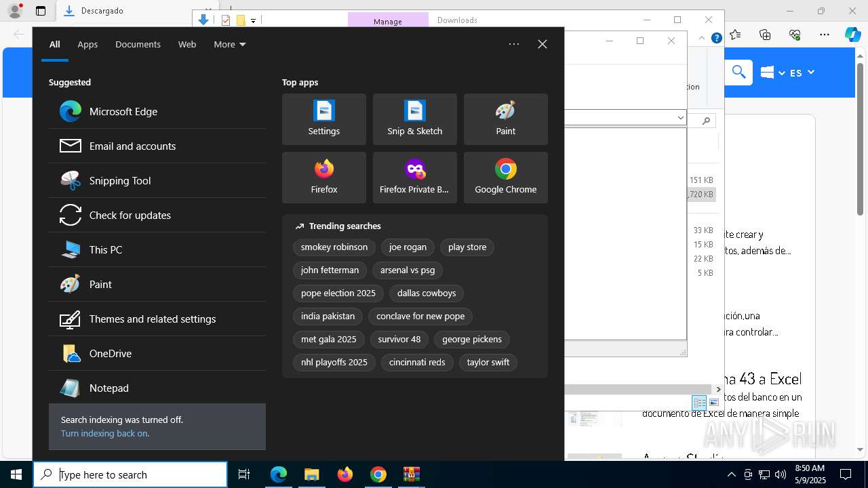This screenshot has width=868, height=488.
Task: Show hidden tray icons chevron
Action: click(x=731, y=474)
